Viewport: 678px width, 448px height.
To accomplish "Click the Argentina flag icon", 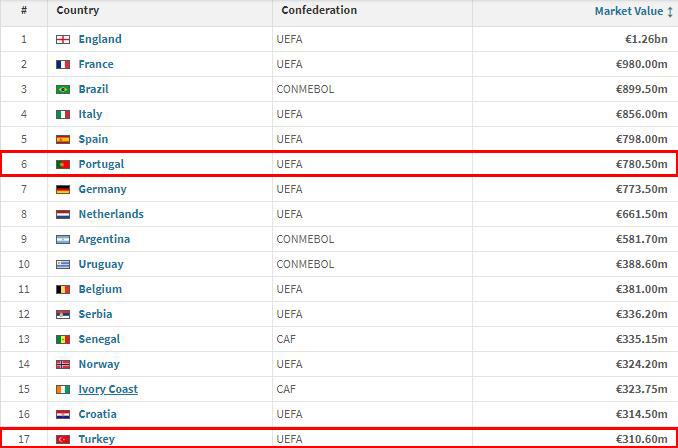I will [63, 240].
